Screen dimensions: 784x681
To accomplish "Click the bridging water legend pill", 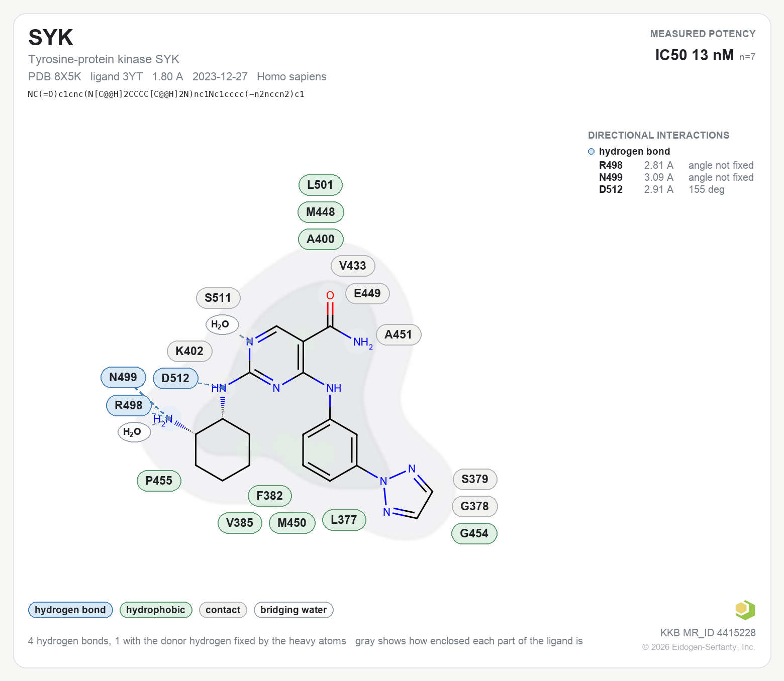I will point(293,610).
